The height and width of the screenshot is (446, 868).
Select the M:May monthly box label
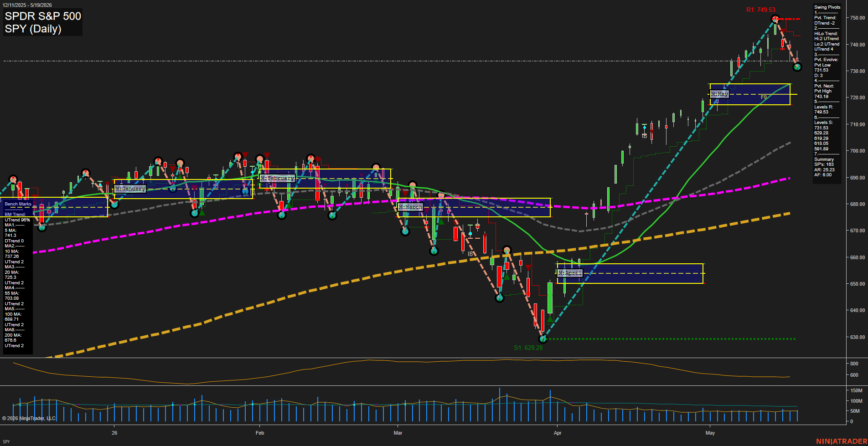(x=719, y=94)
